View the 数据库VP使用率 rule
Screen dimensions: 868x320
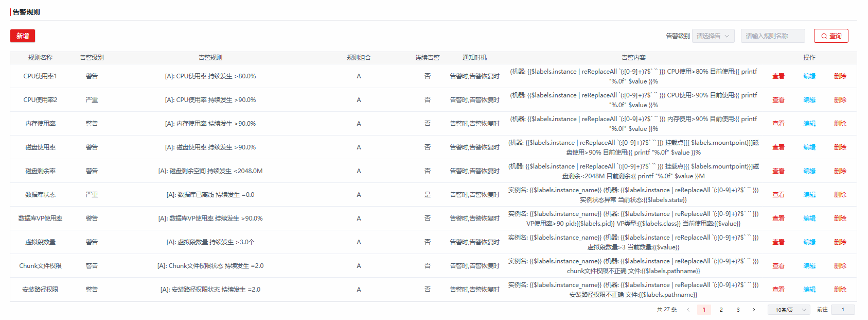[778, 218]
